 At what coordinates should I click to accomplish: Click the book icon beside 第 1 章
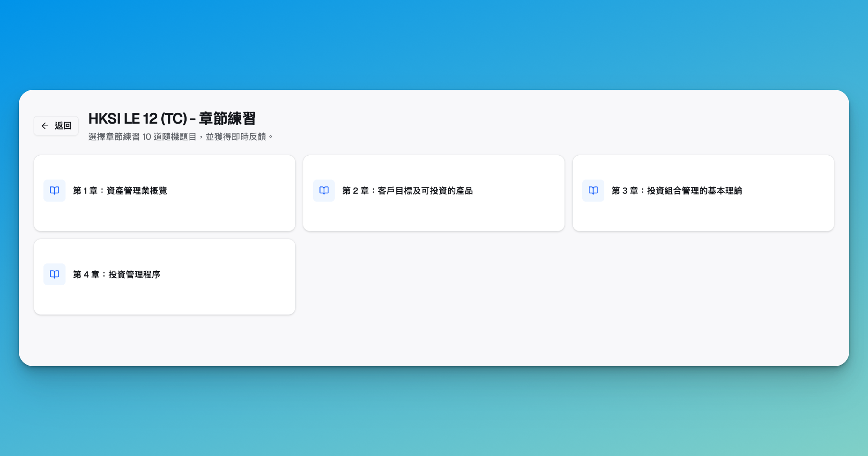[54, 190]
